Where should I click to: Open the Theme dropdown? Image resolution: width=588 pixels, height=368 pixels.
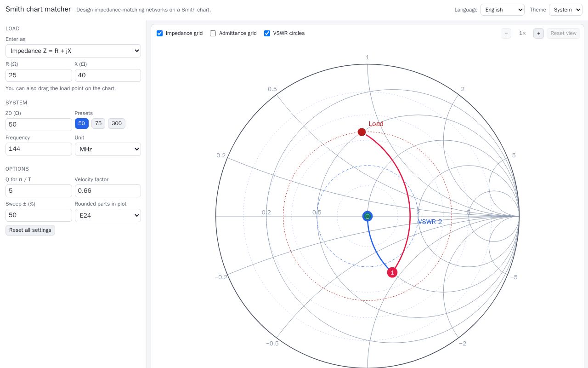(565, 10)
